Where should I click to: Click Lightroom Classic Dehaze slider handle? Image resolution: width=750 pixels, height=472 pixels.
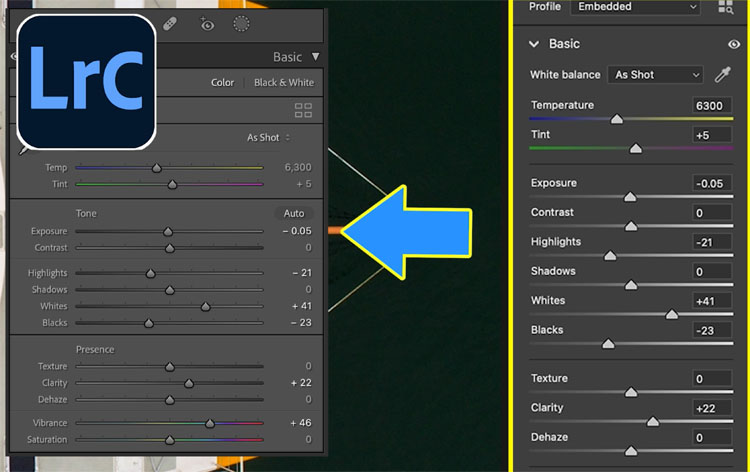(169, 400)
